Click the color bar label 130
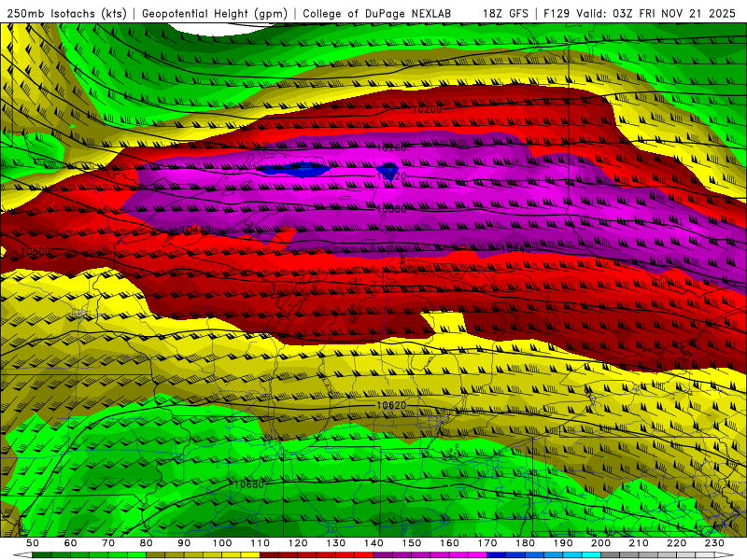The image size is (747, 560). (x=335, y=543)
